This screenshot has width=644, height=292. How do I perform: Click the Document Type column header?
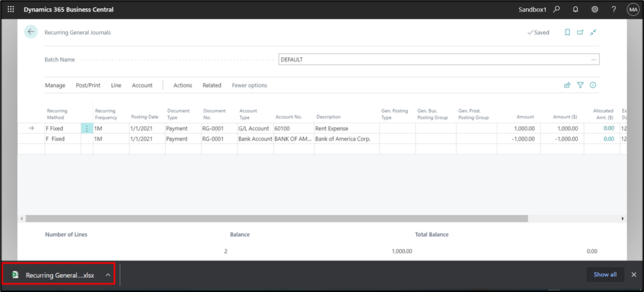click(178, 114)
